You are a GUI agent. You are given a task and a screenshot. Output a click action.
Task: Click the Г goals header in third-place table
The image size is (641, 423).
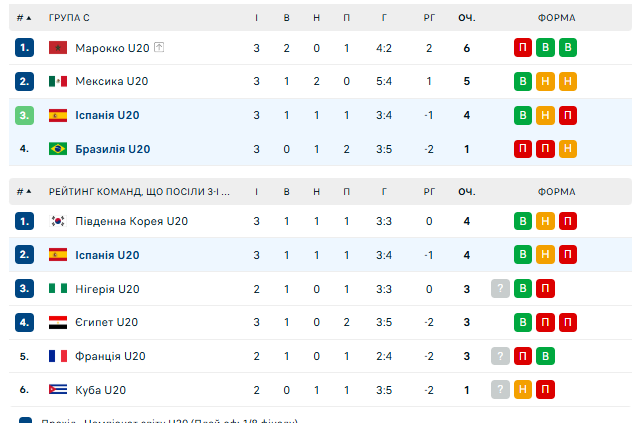point(385,191)
